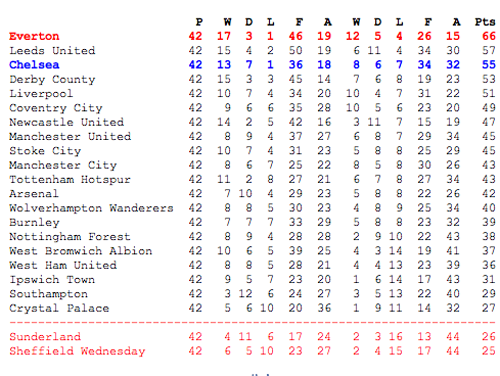The image size is (500, 376).
Task: Click the Pts column header
Action: pyautogui.click(x=485, y=22)
